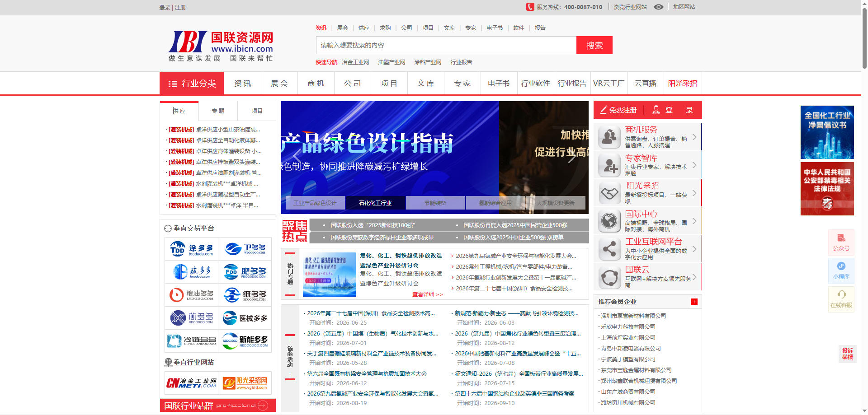Open the 冶金工业网 quick navigation link

[x=355, y=62]
